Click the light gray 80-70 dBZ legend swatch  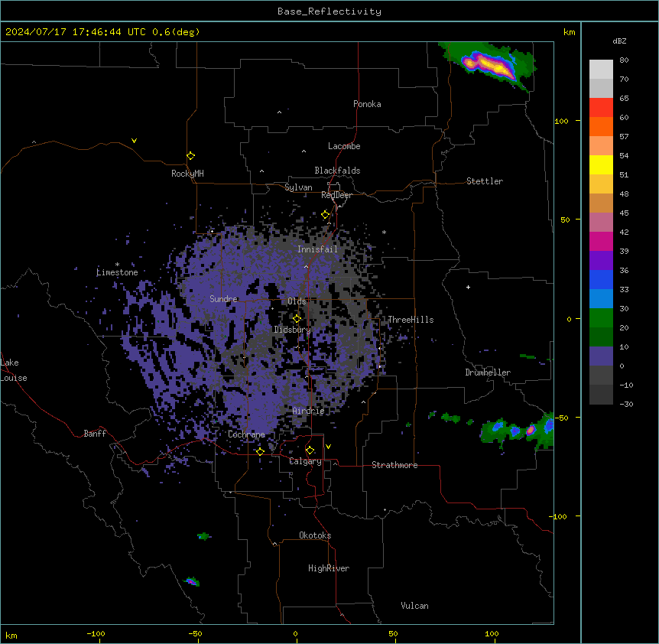[x=601, y=70]
